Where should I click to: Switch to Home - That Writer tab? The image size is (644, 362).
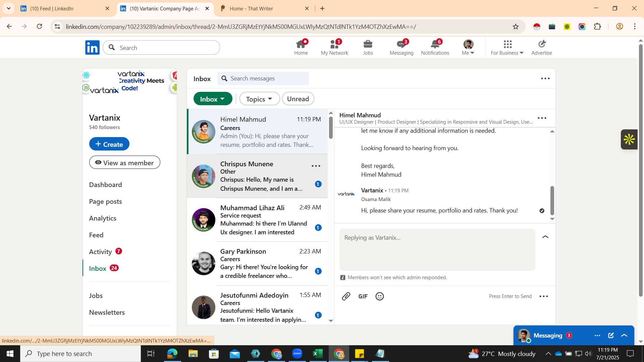[264, 8]
